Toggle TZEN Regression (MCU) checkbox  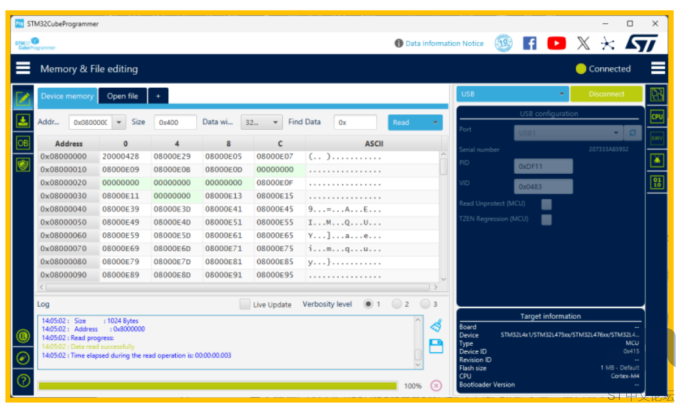pyautogui.click(x=546, y=219)
